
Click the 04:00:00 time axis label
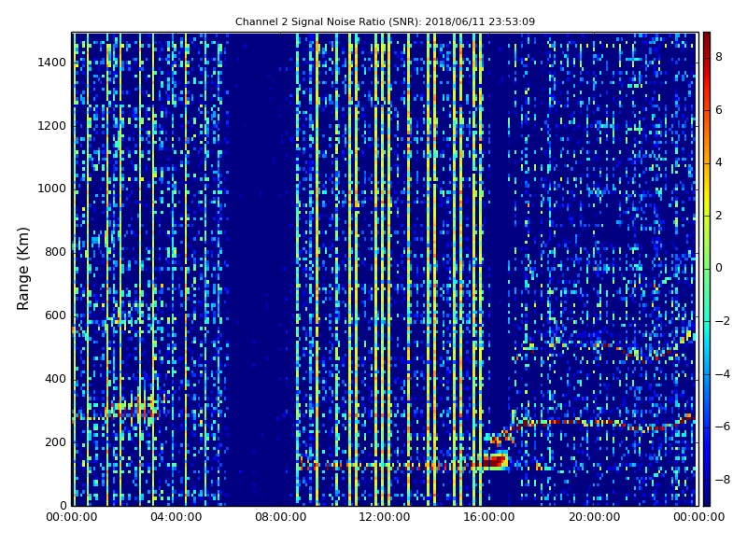point(176,517)
